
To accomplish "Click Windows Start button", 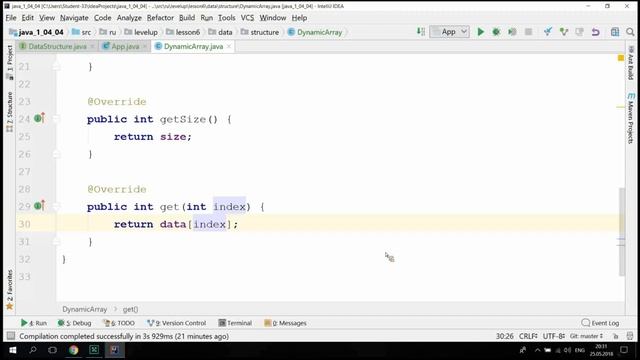I will tap(12, 350).
